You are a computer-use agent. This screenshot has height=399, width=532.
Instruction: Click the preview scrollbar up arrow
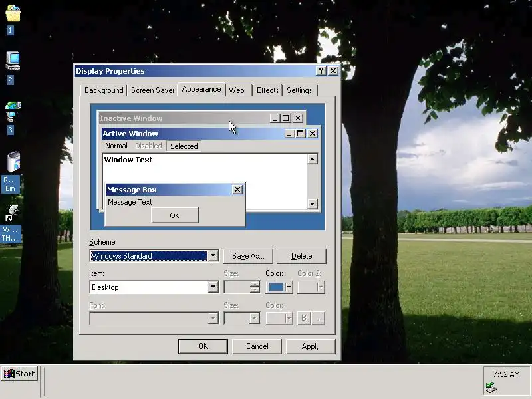[x=312, y=159]
